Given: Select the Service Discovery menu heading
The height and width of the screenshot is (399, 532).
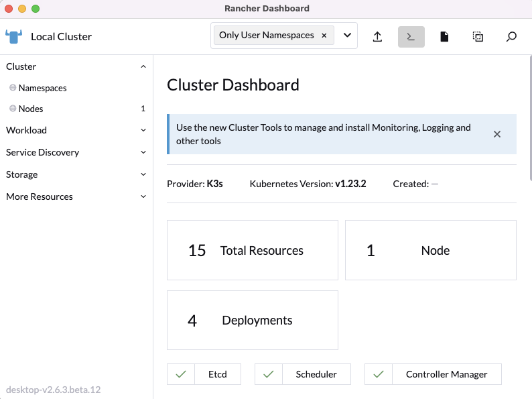Looking at the screenshot, I should click(42, 152).
